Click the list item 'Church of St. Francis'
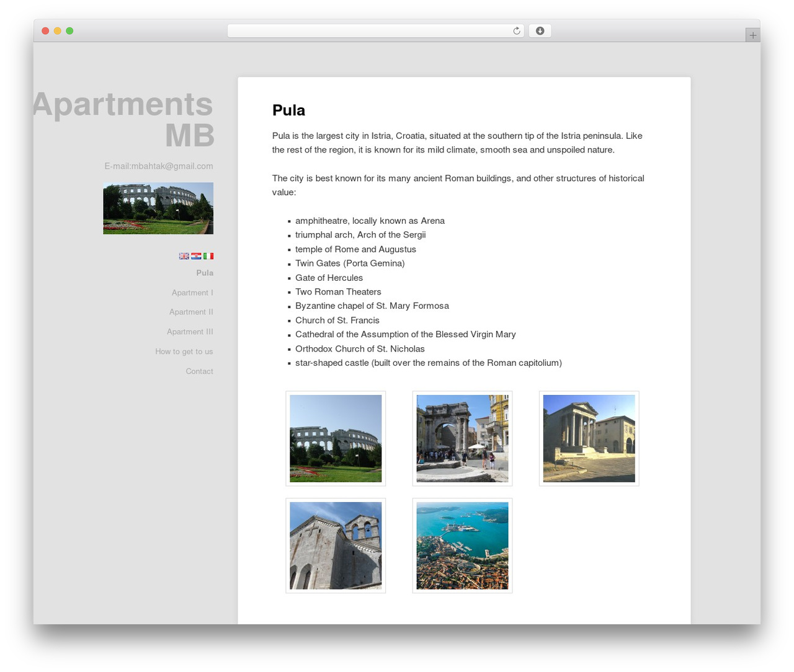794x672 pixels. point(337,321)
